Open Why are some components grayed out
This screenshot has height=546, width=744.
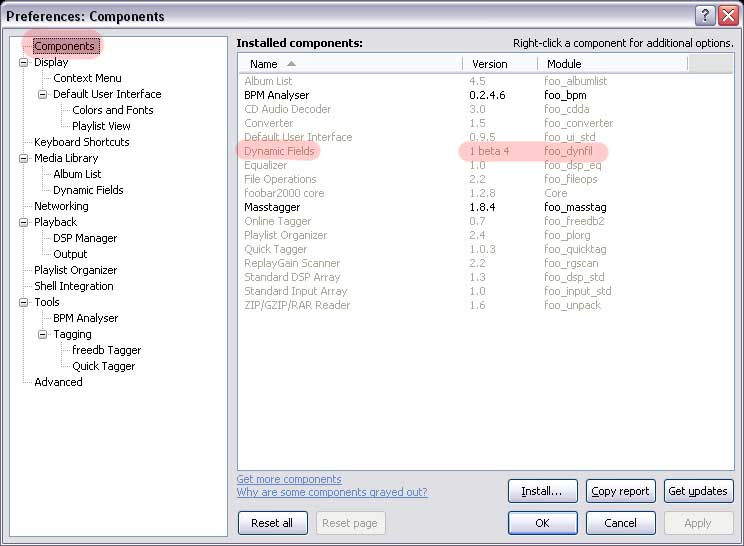click(332, 492)
